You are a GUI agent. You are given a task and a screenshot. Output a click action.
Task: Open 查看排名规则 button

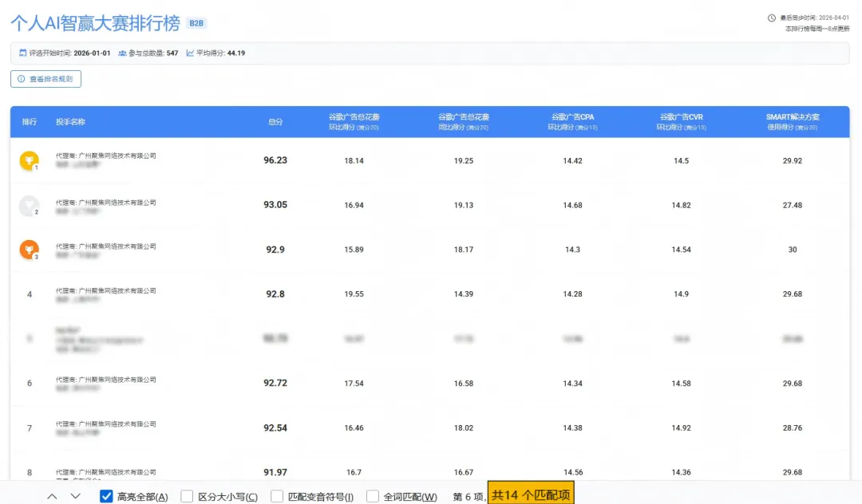pyautogui.click(x=46, y=79)
